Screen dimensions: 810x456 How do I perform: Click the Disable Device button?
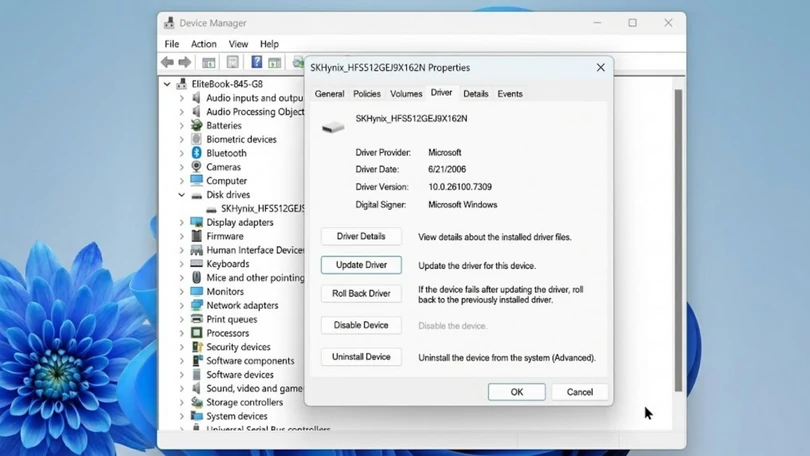[x=361, y=325]
